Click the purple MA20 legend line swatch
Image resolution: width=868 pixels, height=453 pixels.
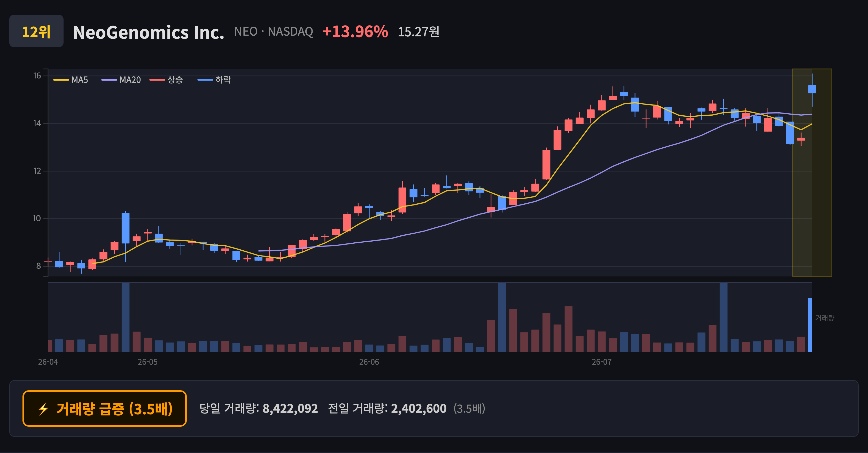pyautogui.click(x=109, y=80)
